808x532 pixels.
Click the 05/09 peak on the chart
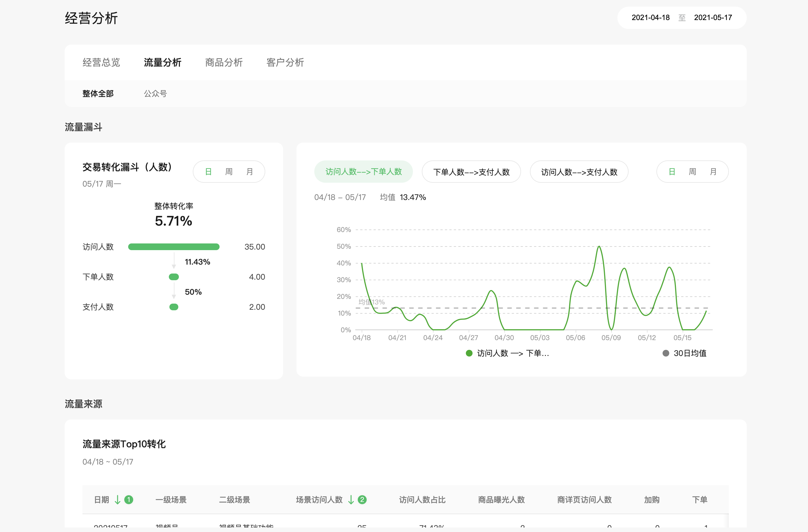tap(599, 247)
